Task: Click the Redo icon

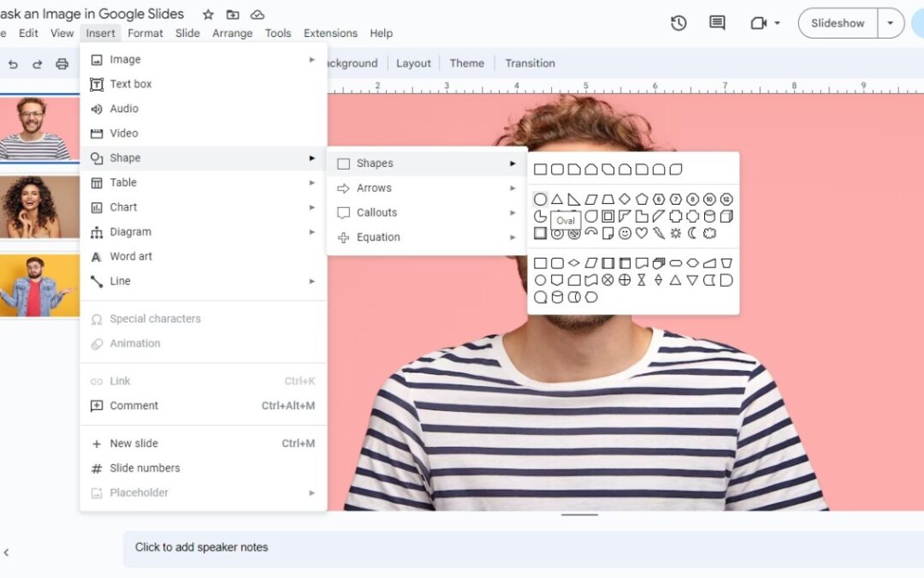Action: pos(36,63)
